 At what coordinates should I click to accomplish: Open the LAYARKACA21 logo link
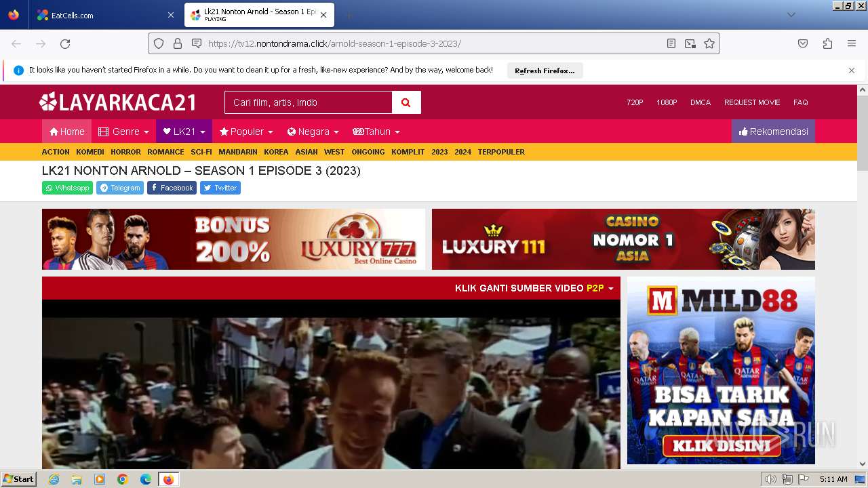[x=118, y=102]
